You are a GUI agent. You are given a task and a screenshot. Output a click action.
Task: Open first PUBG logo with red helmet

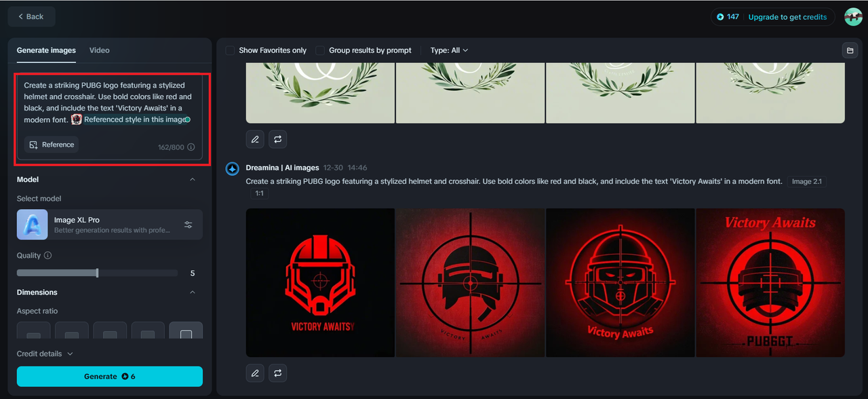pyautogui.click(x=320, y=282)
